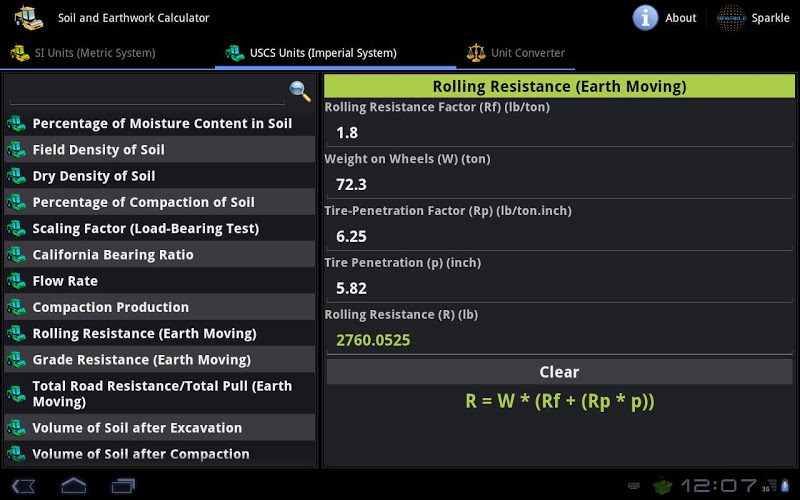
Task: Tap the 12:07 system clock
Action: (718, 486)
